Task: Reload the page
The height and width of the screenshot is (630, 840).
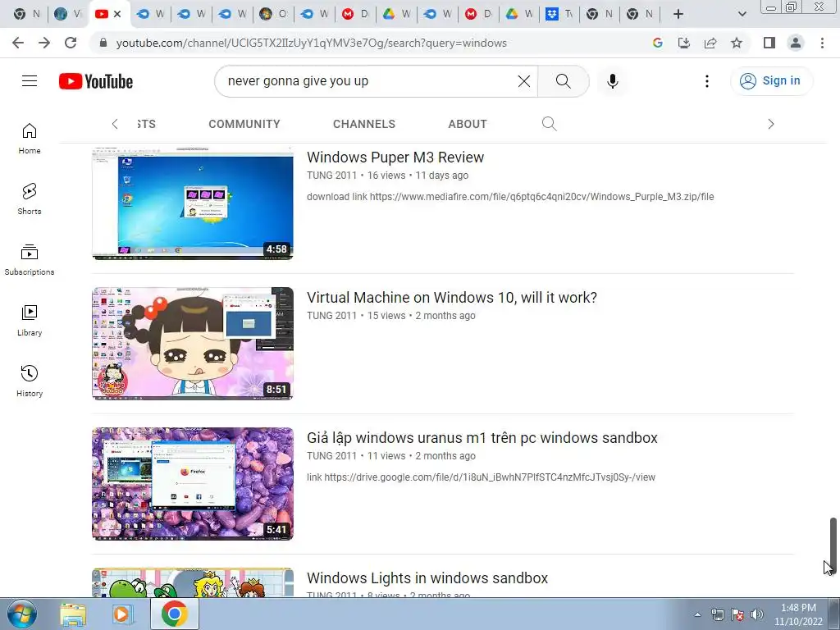Action: (71, 43)
